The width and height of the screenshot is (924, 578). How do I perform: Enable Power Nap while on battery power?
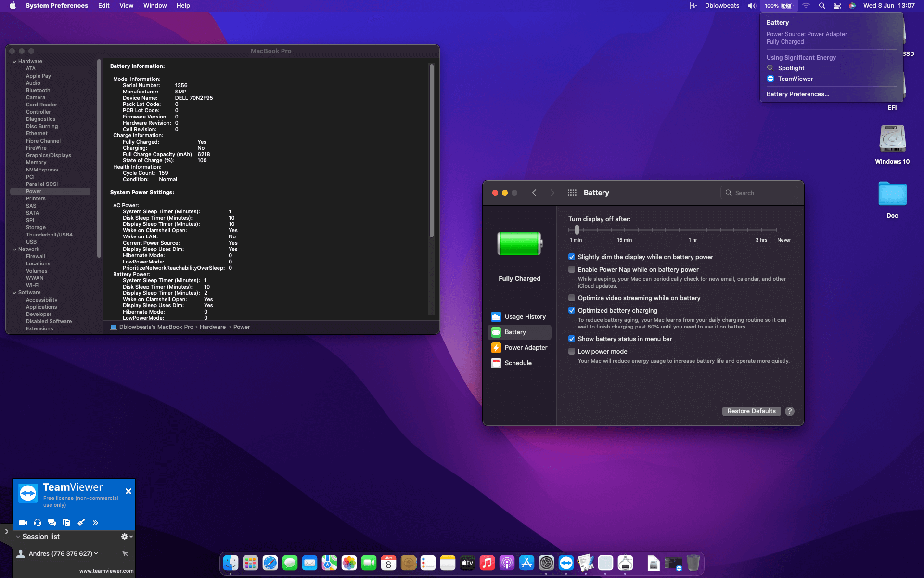click(572, 270)
